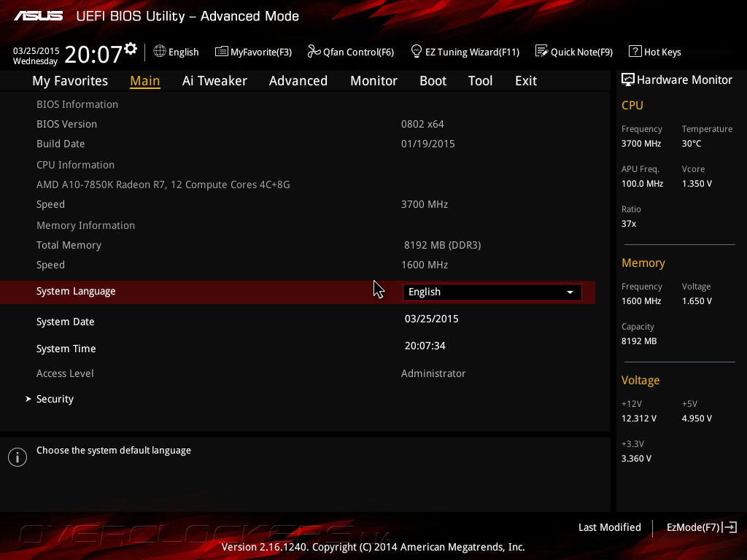Open the Monitor tab

point(373,81)
